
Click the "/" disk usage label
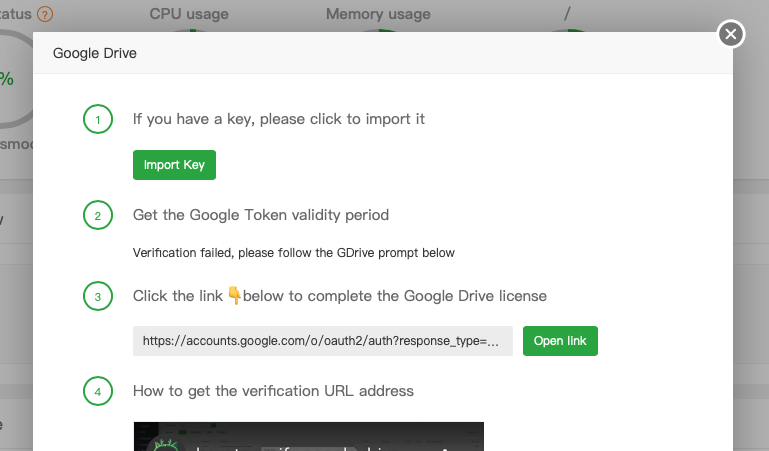(567, 15)
